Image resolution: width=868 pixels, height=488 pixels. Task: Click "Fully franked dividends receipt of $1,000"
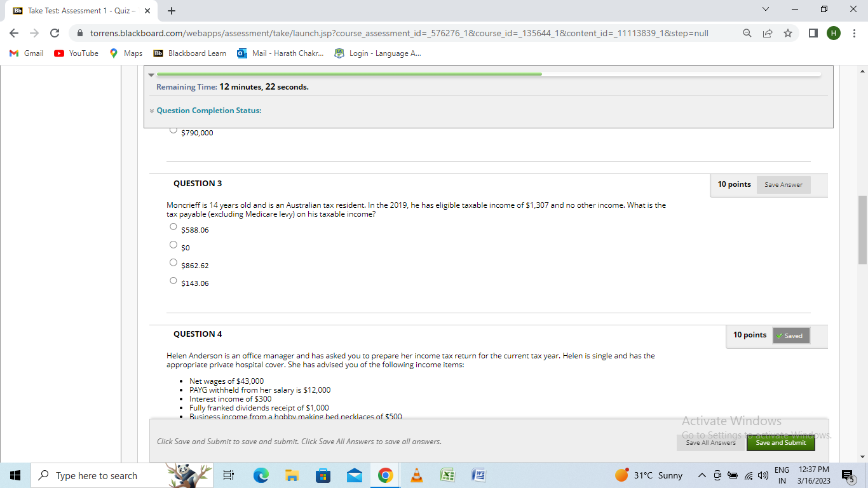259,408
